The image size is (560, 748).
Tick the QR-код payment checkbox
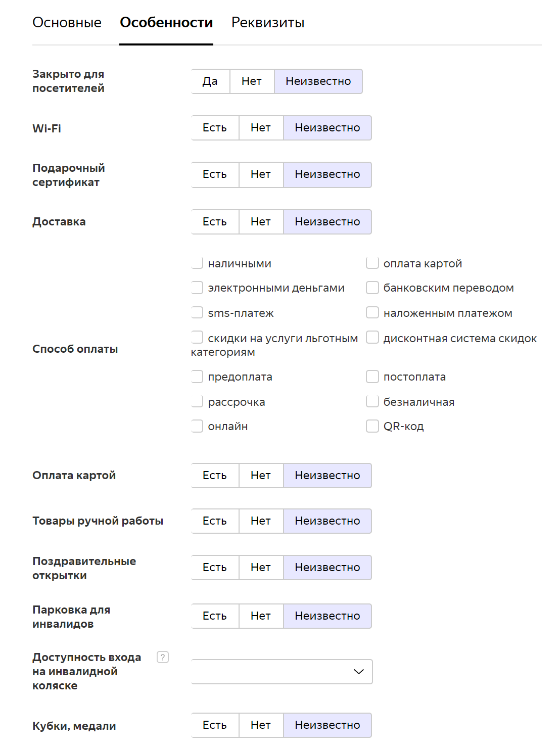pos(372,426)
